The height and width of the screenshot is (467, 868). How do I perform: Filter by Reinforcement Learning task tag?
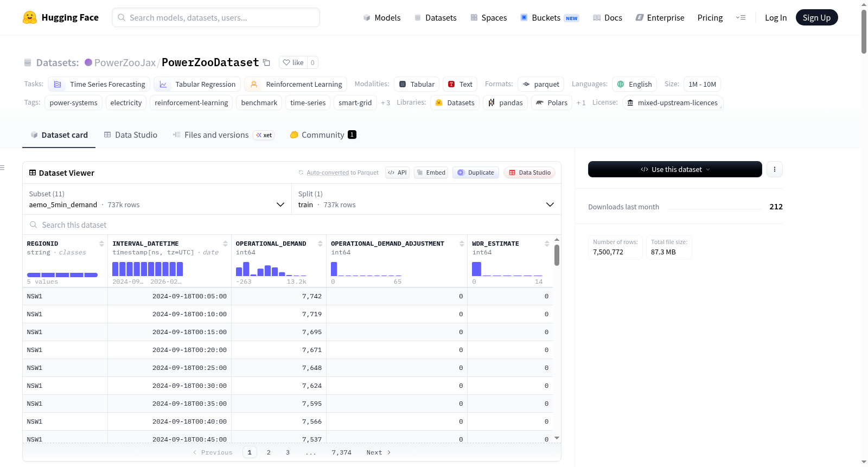[x=296, y=84]
